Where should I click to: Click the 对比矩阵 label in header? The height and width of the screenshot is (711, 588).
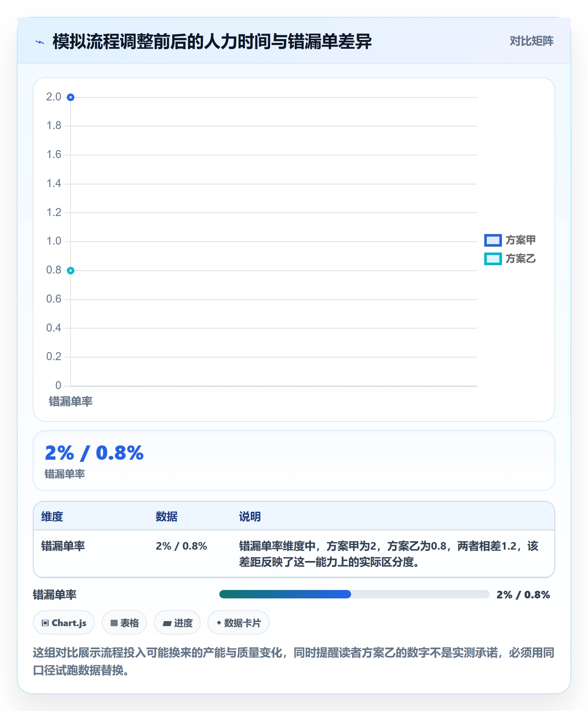pyautogui.click(x=531, y=41)
